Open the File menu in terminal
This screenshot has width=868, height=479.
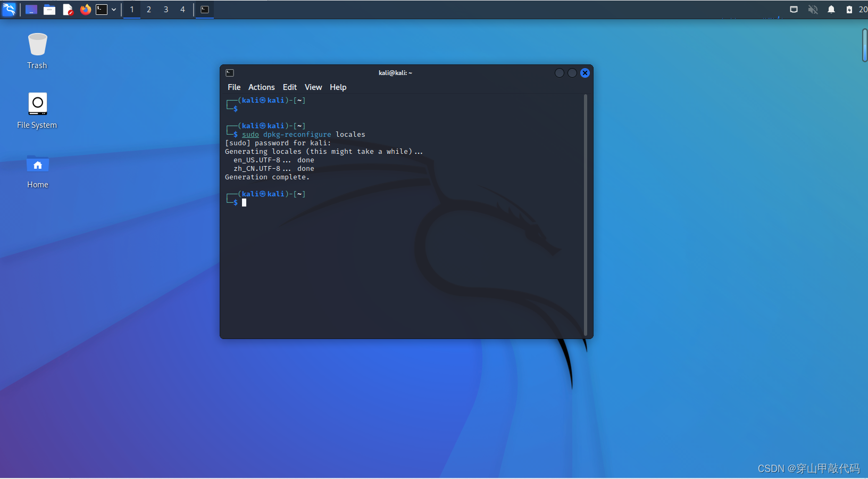(x=234, y=87)
